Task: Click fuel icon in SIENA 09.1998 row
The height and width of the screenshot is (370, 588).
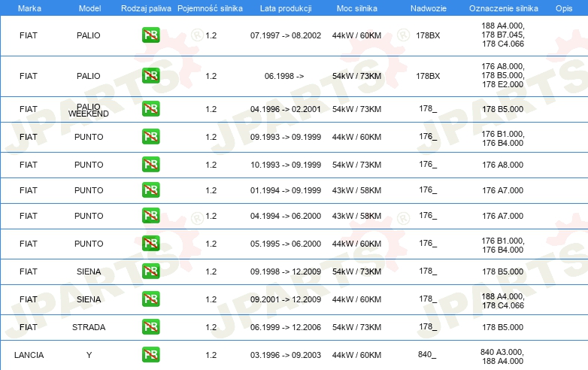Action: coord(150,271)
